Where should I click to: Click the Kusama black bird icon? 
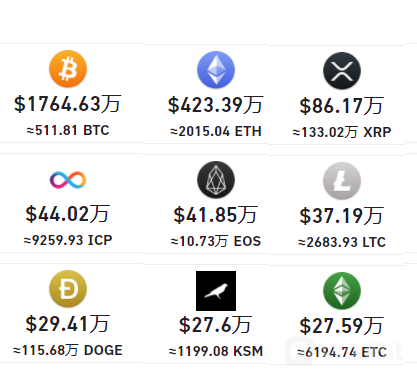pyautogui.click(x=216, y=291)
